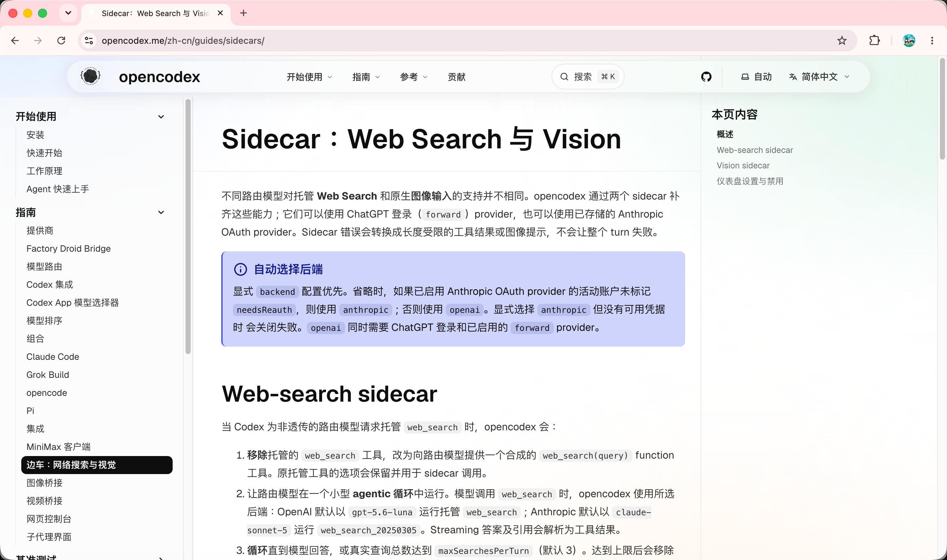This screenshot has width=947, height=560.
Task: Expand the 指南 navigation menu
Action: pyautogui.click(x=366, y=77)
